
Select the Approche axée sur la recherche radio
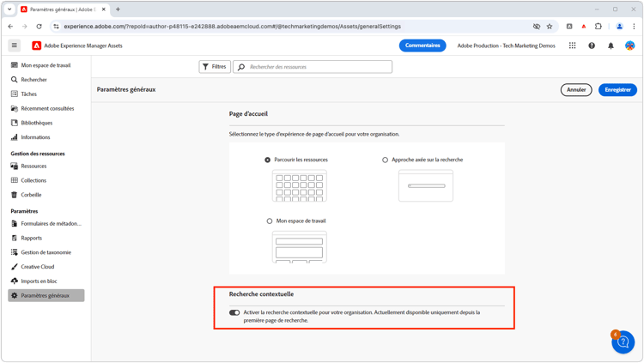[x=385, y=160]
